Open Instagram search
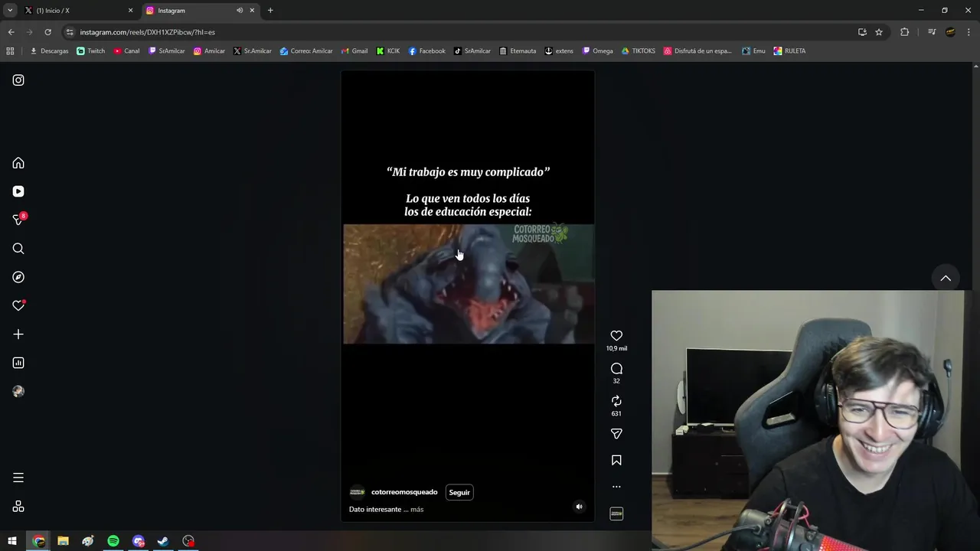 tap(18, 249)
